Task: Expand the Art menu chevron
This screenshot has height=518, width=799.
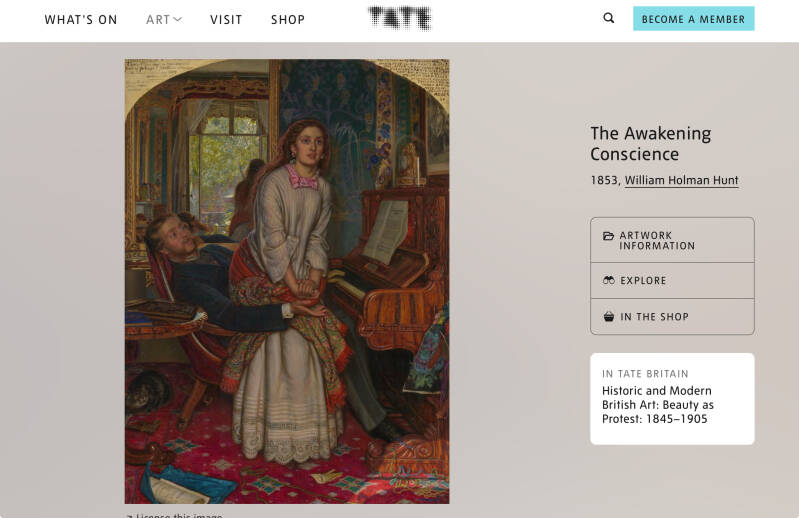Action: point(178,19)
